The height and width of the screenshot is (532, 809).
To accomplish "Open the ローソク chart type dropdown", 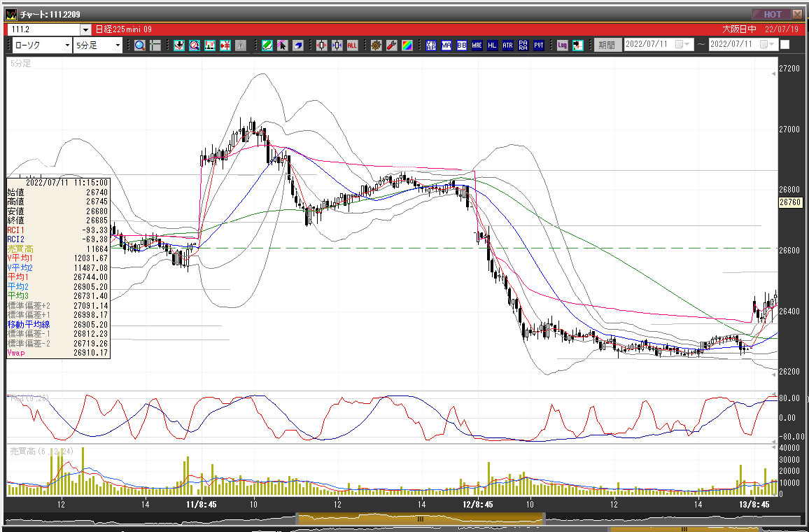I will point(42,45).
